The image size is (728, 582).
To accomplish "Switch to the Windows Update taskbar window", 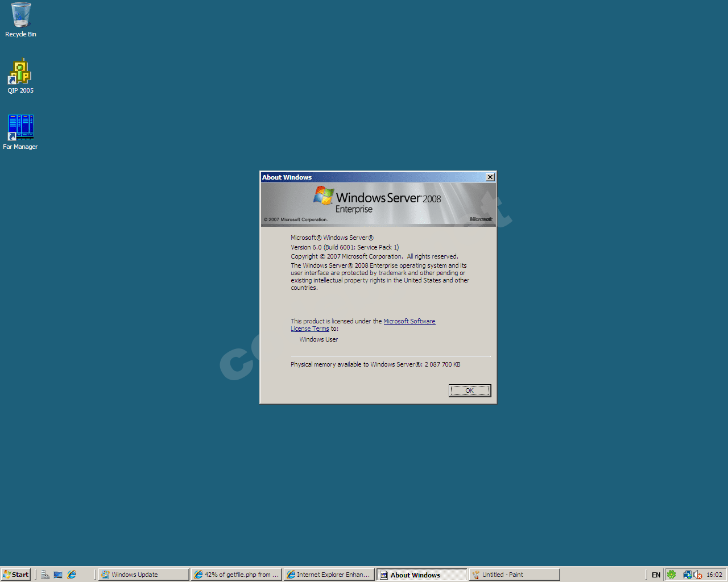I will (x=143, y=575).
